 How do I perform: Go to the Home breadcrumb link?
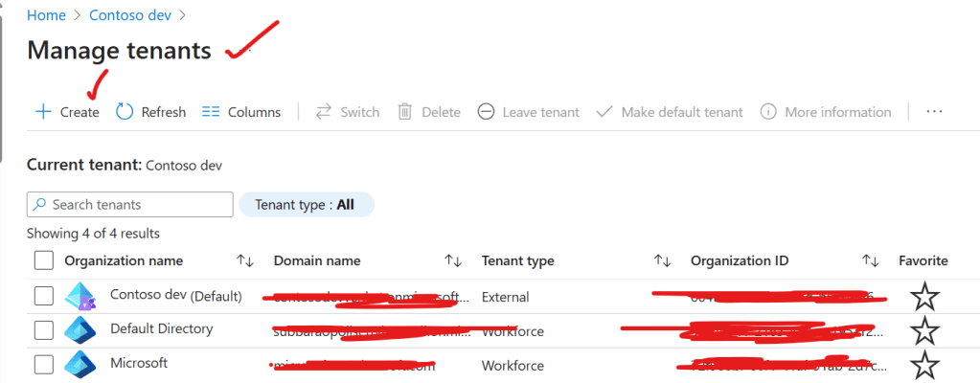(45, 15)
